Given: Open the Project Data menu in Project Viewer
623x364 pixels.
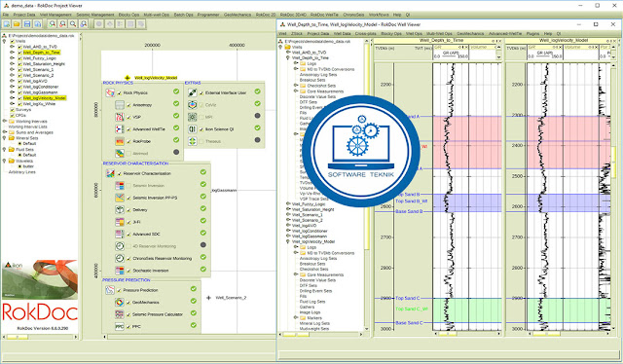Looking at the screenshot, I should [24, 15].
